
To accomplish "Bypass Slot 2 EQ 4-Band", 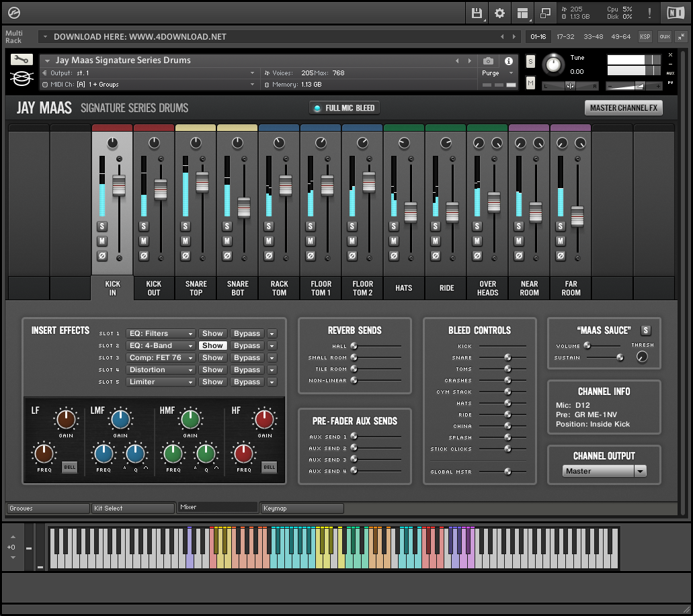I will click(247, 345).
